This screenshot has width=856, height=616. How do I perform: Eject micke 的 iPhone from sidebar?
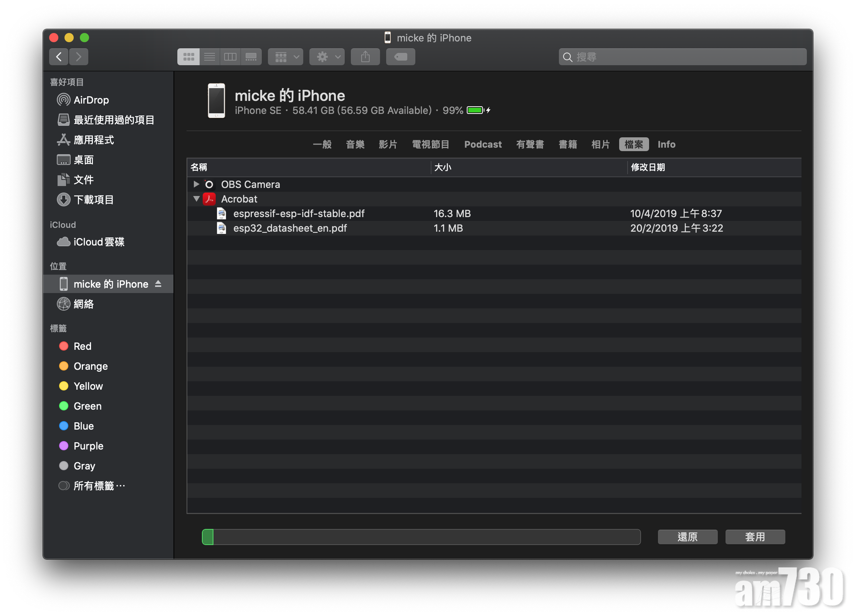[158, 284]
